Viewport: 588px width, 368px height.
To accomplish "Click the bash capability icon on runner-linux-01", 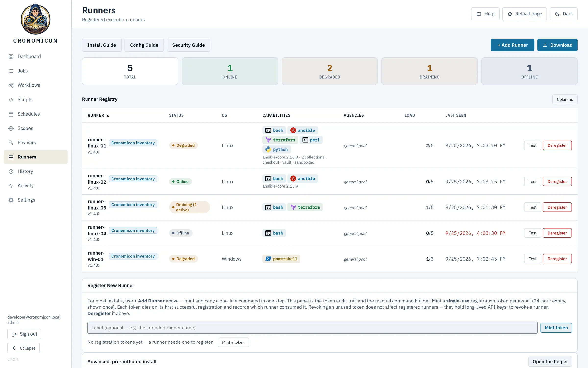I will pos(268,130).
